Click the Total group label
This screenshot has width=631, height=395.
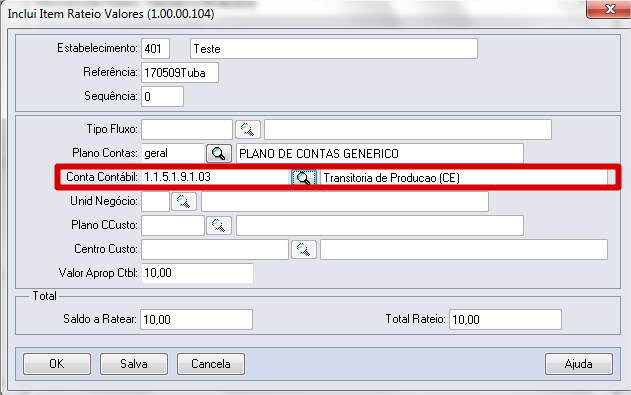click(44, 296)
